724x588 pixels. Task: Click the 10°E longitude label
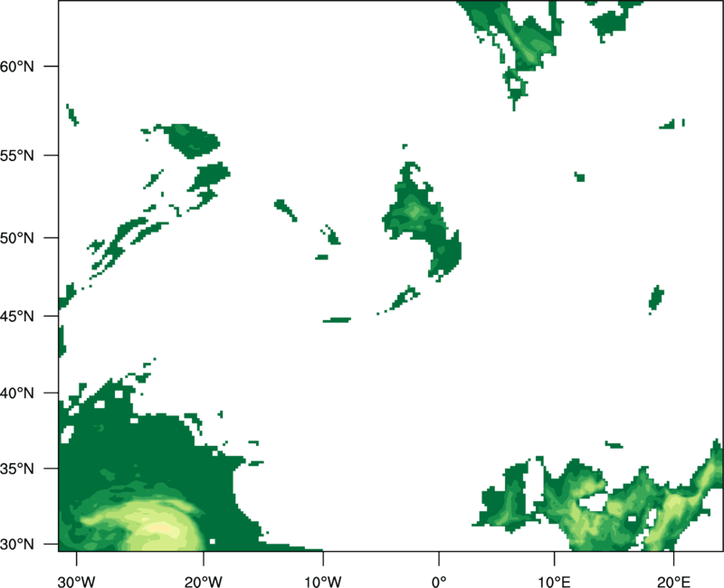(x=554, y=582)
